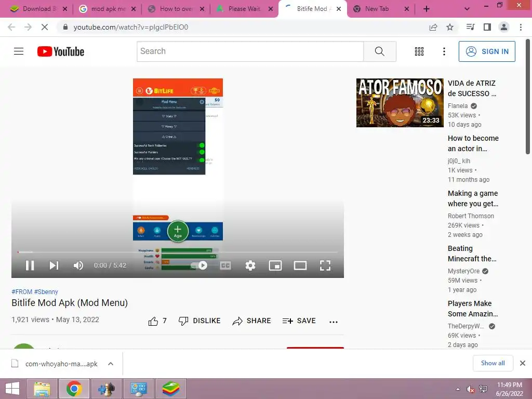
Task: Bookmark this page with star
Action: point(450,27)
